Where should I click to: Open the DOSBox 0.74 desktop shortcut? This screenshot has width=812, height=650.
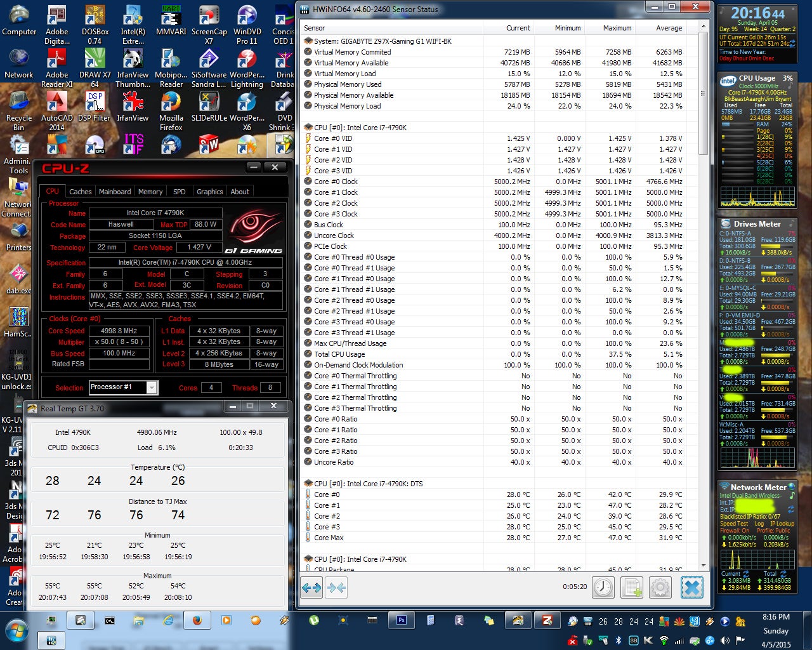(95, 25)
